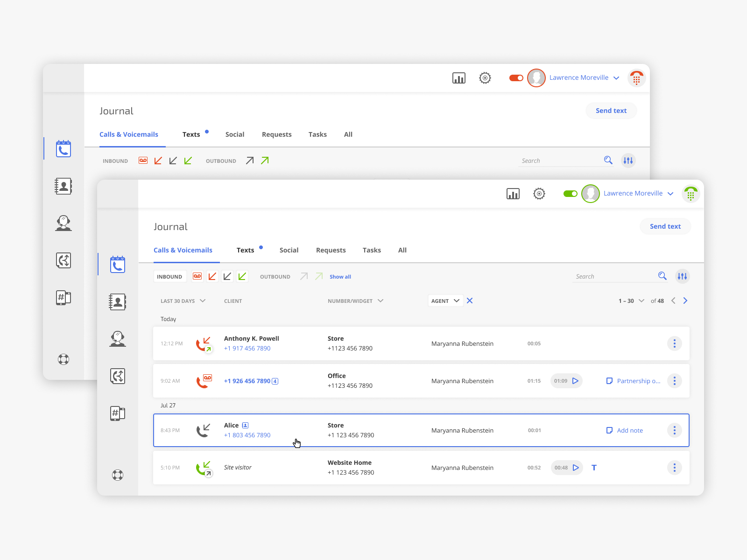This screenshot has width=747, height=560.
Task: Expand the 1 – 30 page range dropdown
Action: pos(631,301)
